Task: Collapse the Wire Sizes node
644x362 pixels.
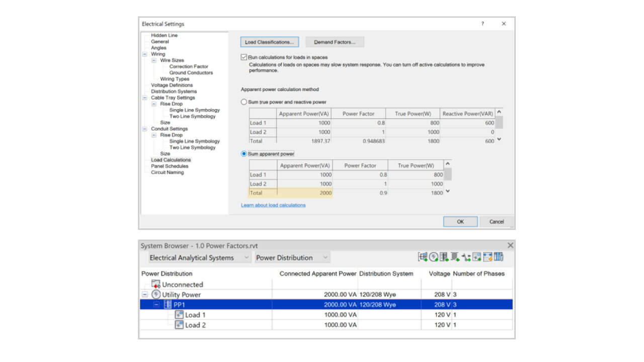Action: tap(154, 60)
